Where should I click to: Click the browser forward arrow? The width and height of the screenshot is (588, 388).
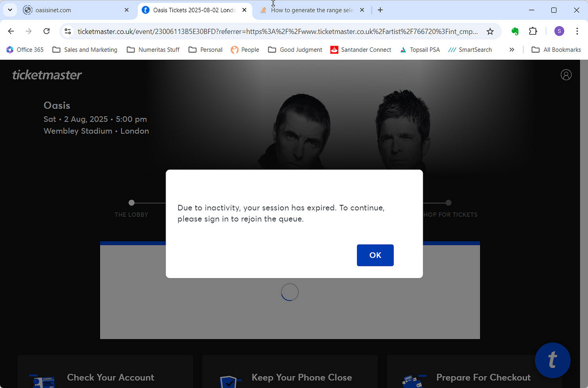(x=29, y=31)
